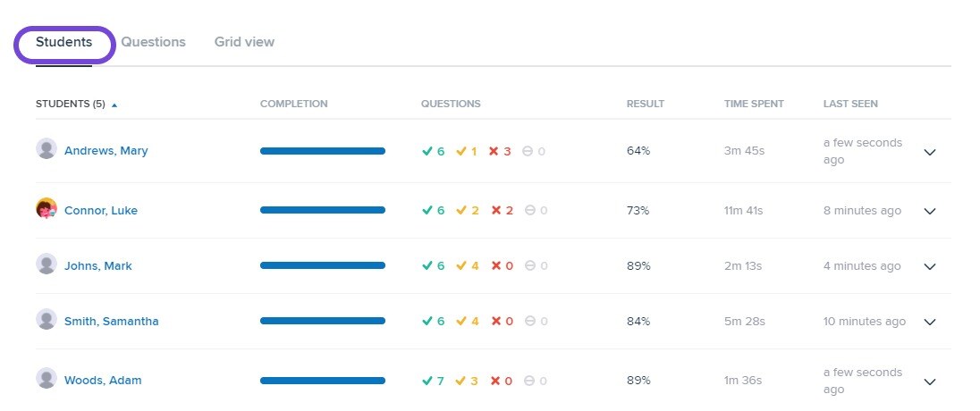Screen dimensions: 980x411
Task: Expand Samantha Smith's row chevron
Action: (x=930, y=323)
